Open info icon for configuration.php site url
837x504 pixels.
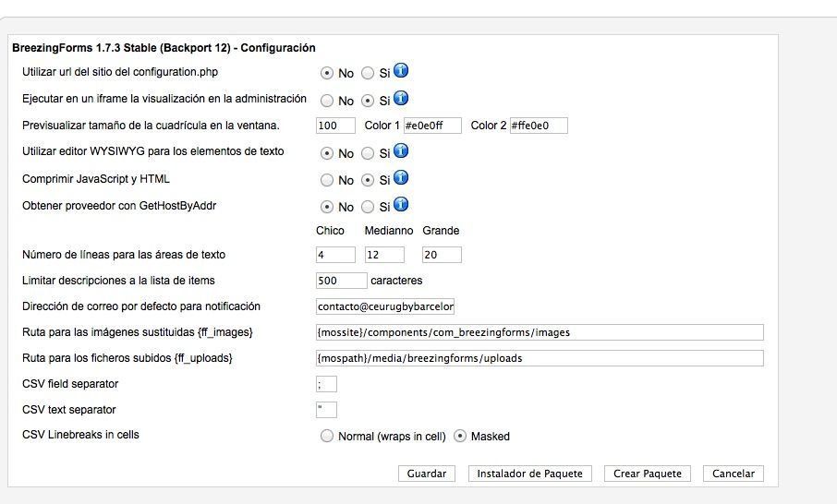(401, 70)
